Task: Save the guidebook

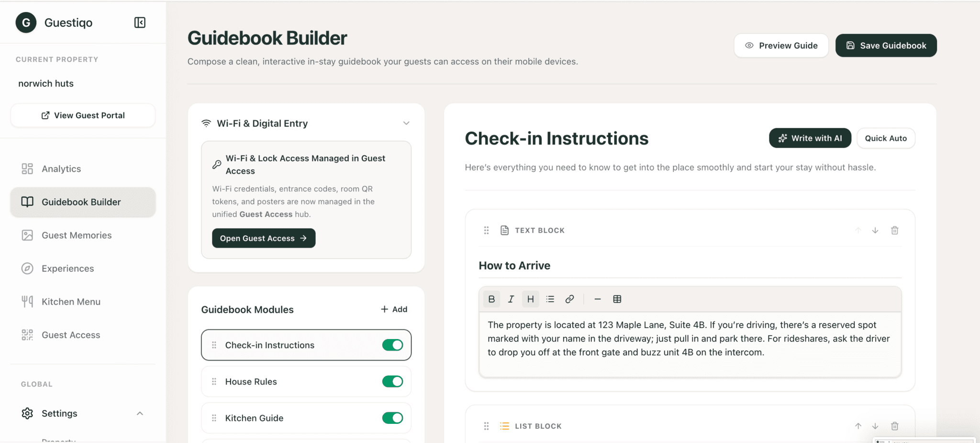Action: tap(886, 45)
